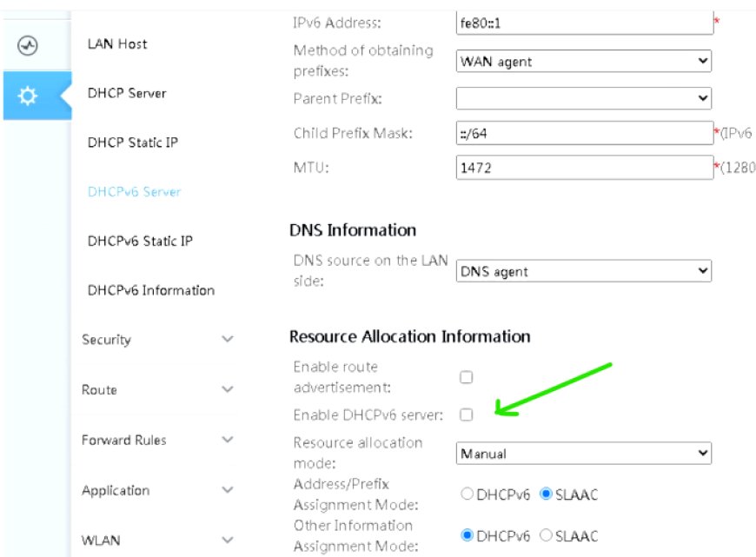
Task: Tick the Enable route advertisement checkbox
Action: coord(467,377)
